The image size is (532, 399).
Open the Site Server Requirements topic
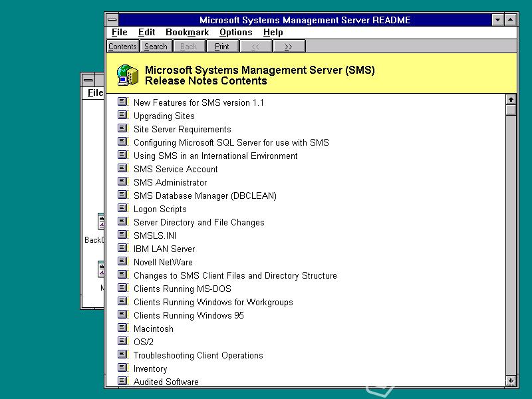(x=182, y=129)
